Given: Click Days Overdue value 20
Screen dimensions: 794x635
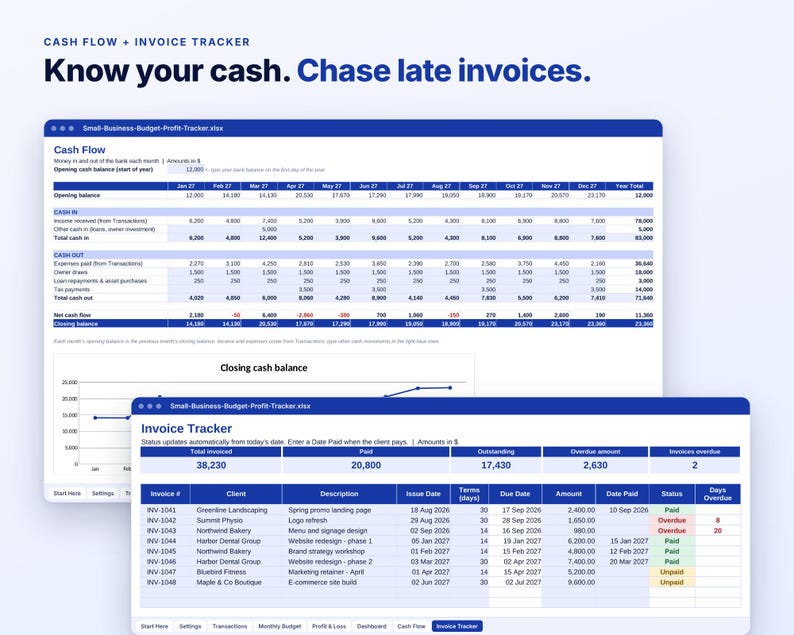Looking at the screenshot, I should click(718, 531).
